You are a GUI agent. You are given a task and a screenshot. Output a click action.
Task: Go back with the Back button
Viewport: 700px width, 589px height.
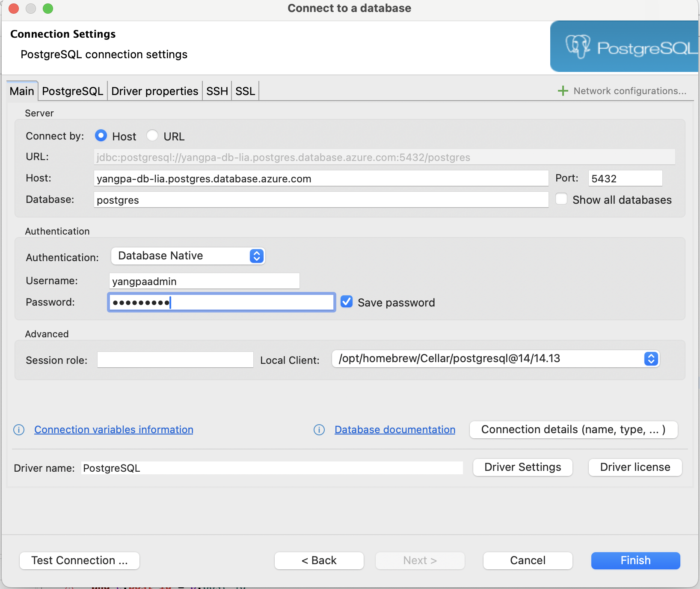pos(319,561)
